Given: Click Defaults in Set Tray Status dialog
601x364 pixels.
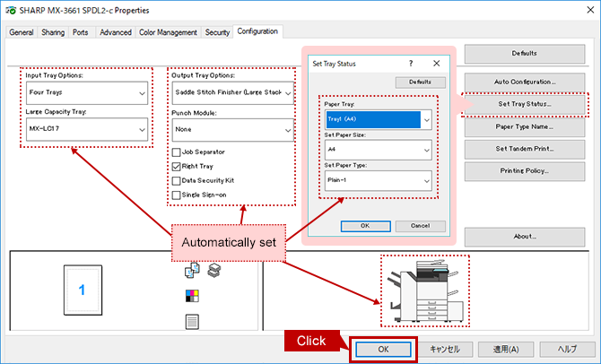Looking at the screenshot, I should coord(421,82).
